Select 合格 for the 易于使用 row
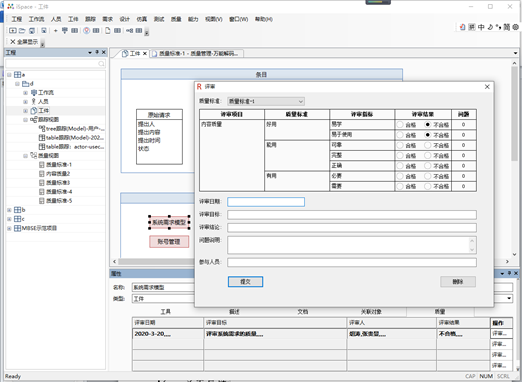This screenshot has width=522, height=382. point(400,135)
